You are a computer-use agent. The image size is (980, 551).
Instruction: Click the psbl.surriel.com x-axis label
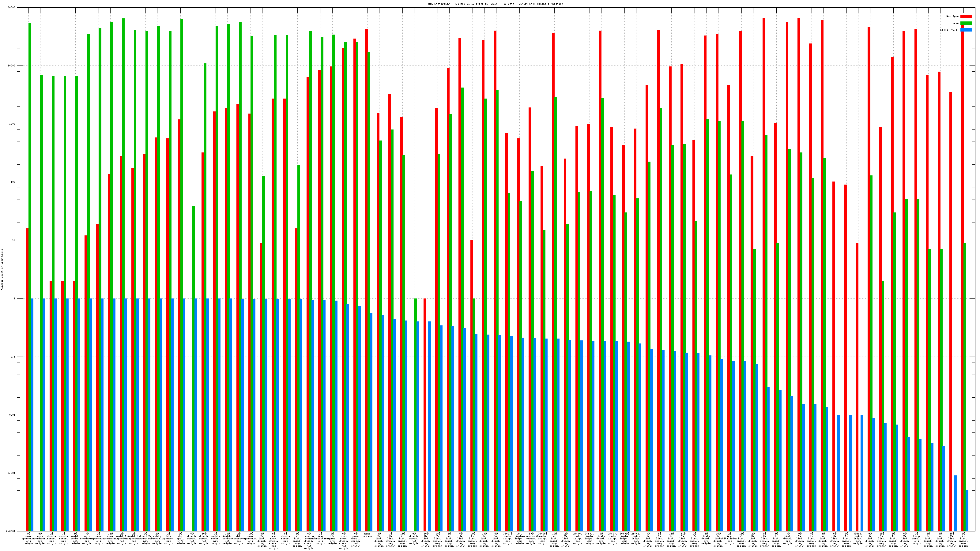tap(157, 538)
